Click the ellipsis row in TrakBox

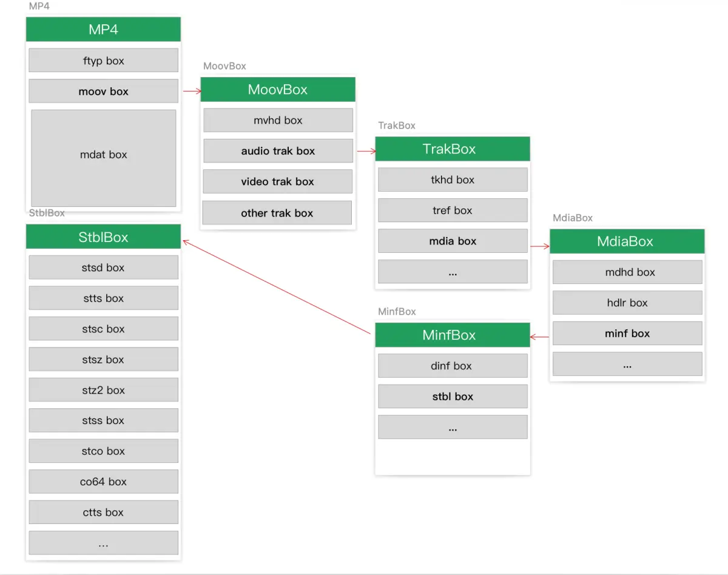click(453, 272)
